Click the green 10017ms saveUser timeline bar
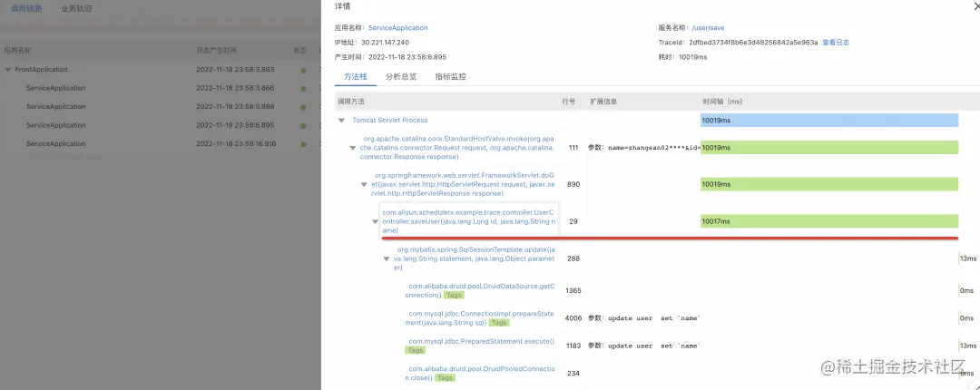This screenshot has width=980, height=390. (829, 221)
